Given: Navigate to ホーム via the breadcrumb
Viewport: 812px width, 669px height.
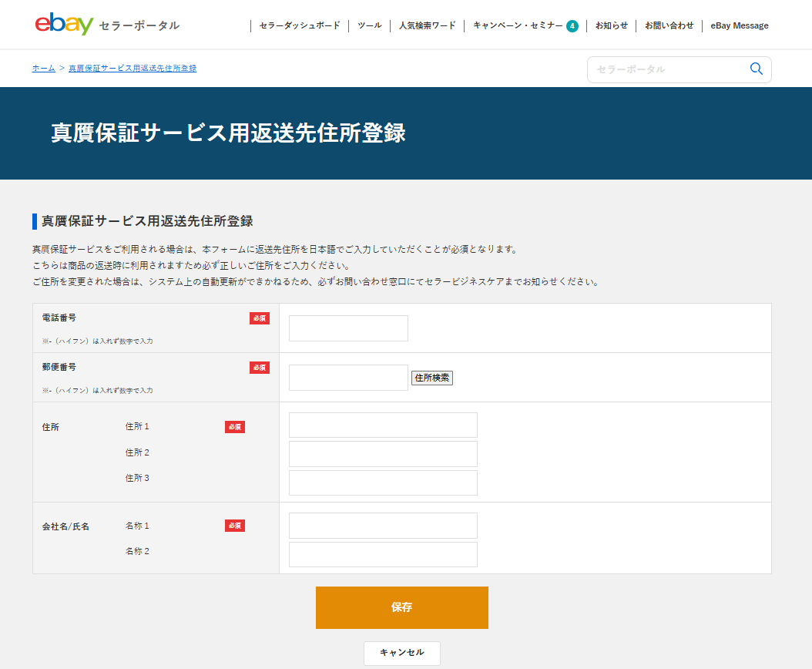Looking at the screenshot, I should coord(42,68).
